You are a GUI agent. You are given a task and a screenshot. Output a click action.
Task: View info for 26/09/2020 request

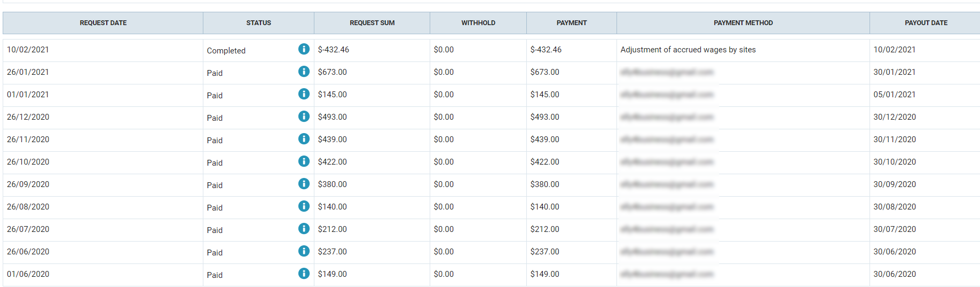(x=304, y=184)
